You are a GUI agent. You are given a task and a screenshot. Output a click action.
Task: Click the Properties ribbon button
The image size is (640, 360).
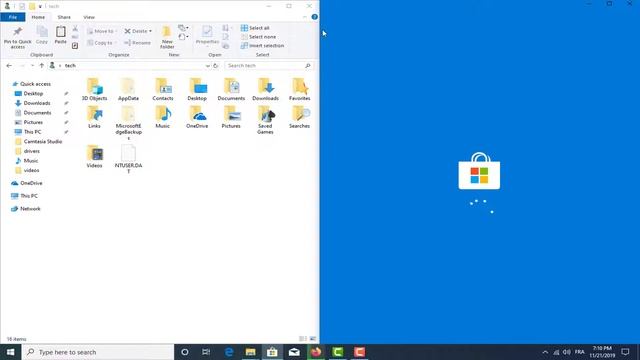[207, 35]
